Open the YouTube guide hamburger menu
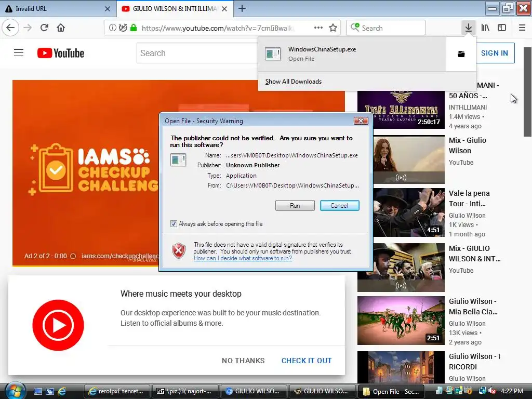Screen dimensions: 532x399 (19, 53)
